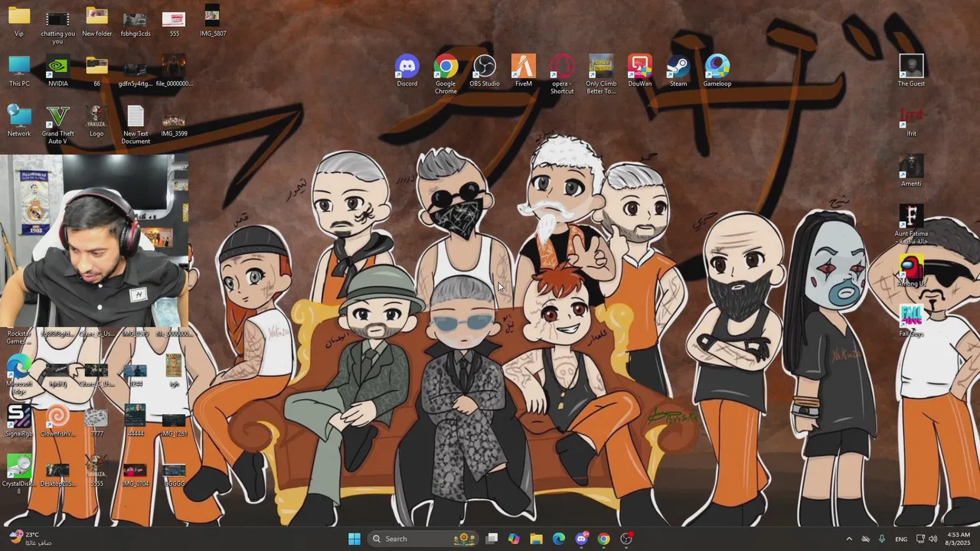Select the Network desktop icon

tap(19, 121)
